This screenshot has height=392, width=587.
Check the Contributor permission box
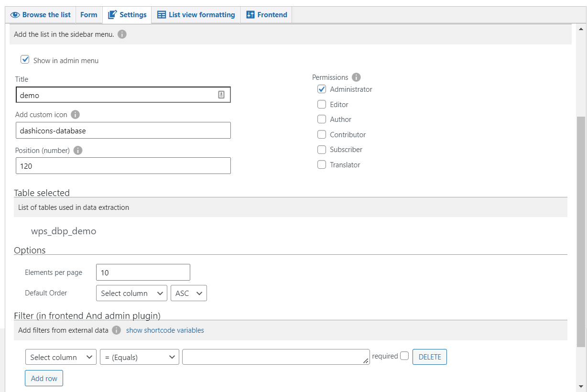coord(322,134)
